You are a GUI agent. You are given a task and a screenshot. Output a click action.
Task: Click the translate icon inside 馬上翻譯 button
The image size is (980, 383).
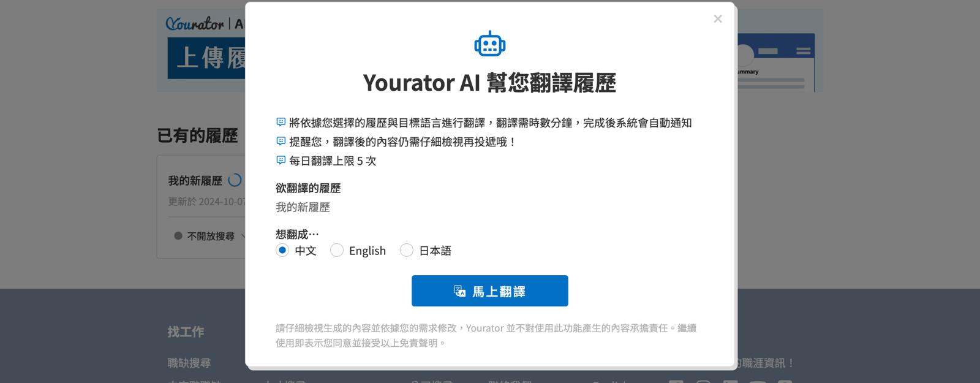(459, 291)
